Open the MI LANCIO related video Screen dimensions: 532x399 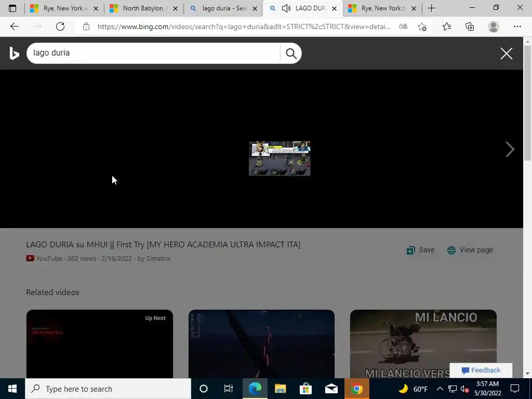coord(423,344)
